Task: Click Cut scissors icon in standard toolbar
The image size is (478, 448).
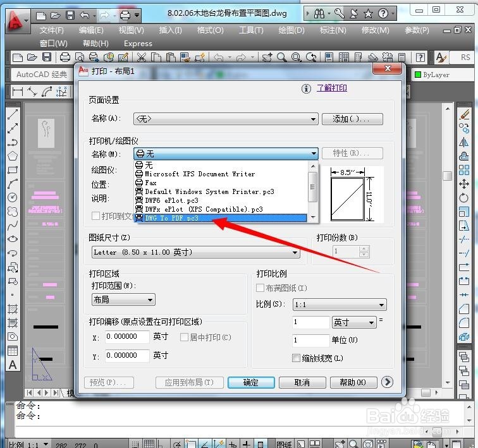Action: click(x=142, y=57)
